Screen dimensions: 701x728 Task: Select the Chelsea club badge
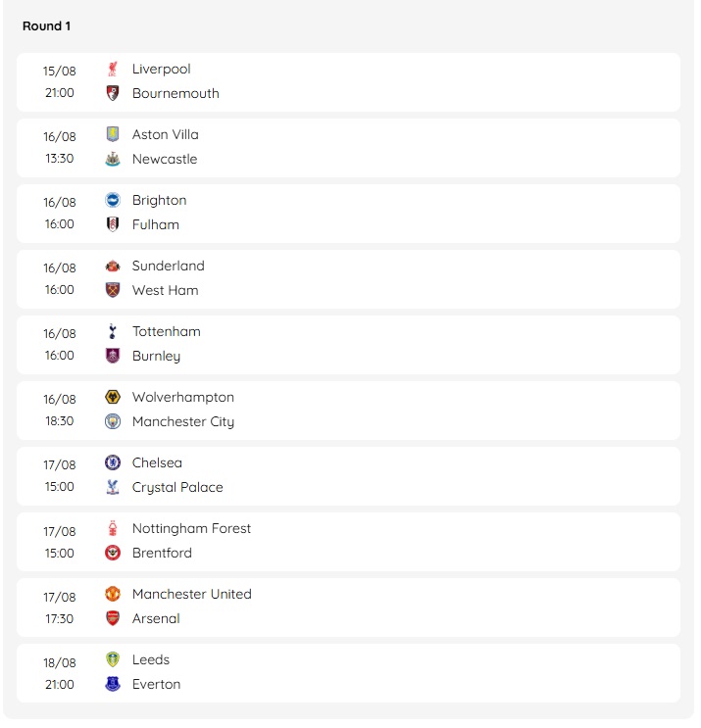(113, 462)
